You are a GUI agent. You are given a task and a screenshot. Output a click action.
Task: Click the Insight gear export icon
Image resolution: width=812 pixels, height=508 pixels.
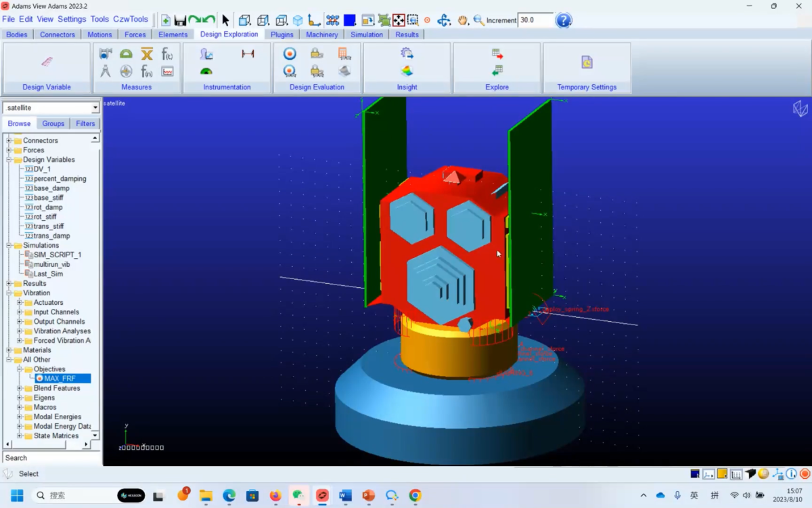(407, 54)
